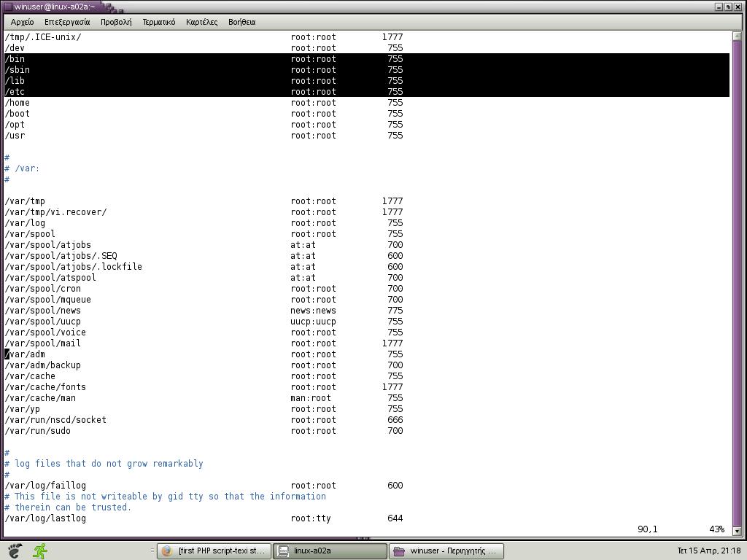Click highlighted /etc line
This screenshot has height=560, width=747.
pyautogui.click(x=367, y=92)
